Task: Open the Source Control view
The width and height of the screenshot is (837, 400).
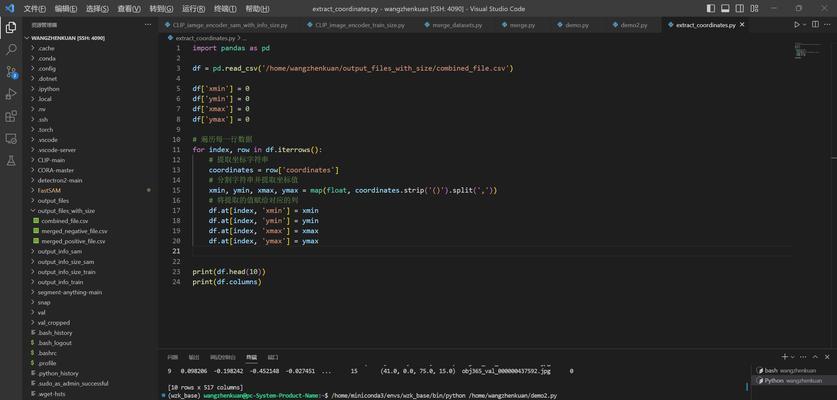Action: (11, 72)
